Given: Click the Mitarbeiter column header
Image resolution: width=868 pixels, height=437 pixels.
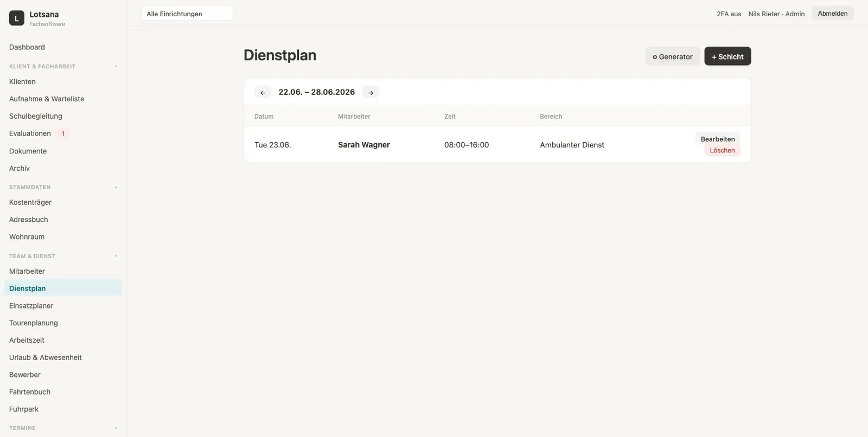Looking at the screenshot, I should pyautogui.click(x=354, y=117).
